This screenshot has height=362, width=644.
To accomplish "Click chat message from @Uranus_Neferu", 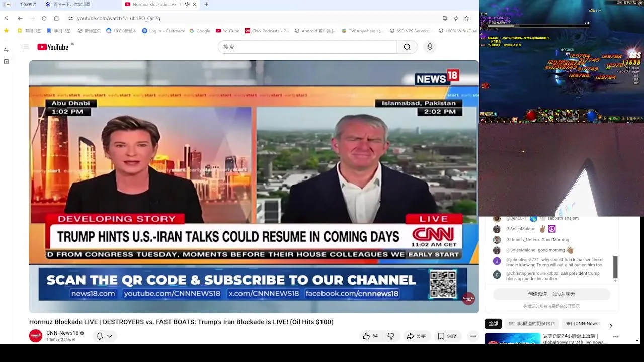I will coord(537,240).
